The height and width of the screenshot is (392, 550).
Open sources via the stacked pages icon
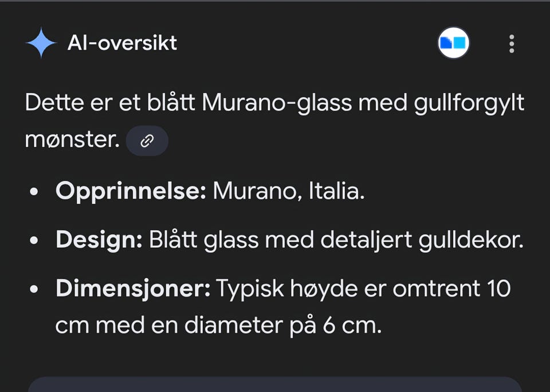453,43
